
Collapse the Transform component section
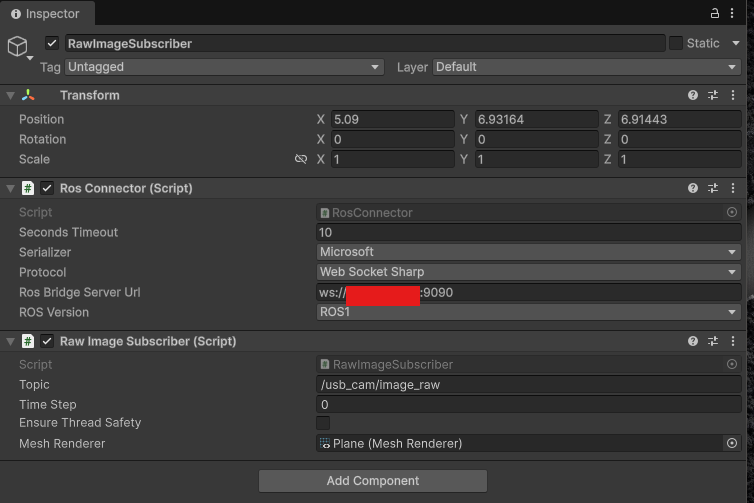(10, 95)
